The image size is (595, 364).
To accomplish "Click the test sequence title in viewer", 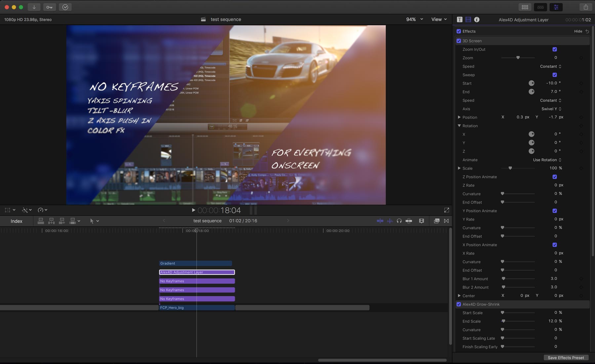I will click(x=226, y=20).
